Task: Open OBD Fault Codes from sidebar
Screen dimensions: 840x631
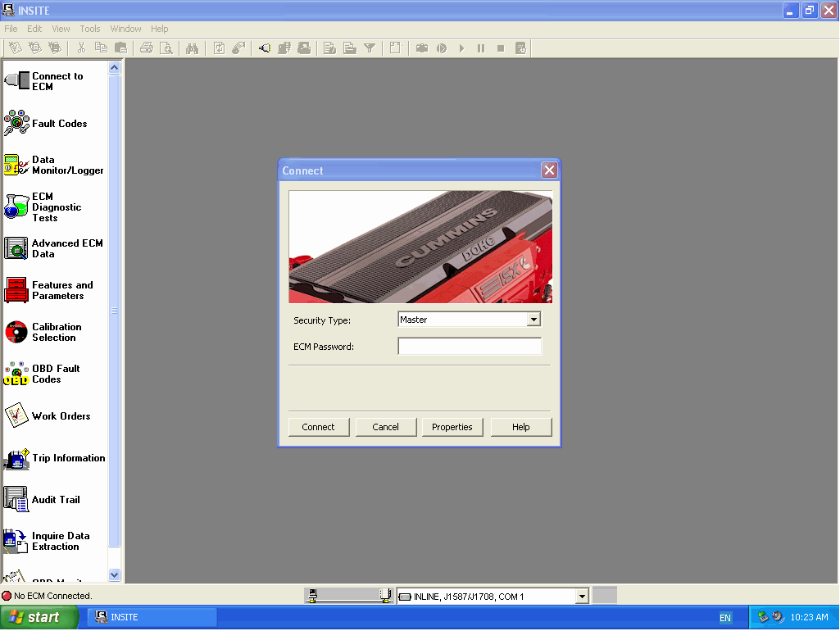Action: click(x=16, y=374)
